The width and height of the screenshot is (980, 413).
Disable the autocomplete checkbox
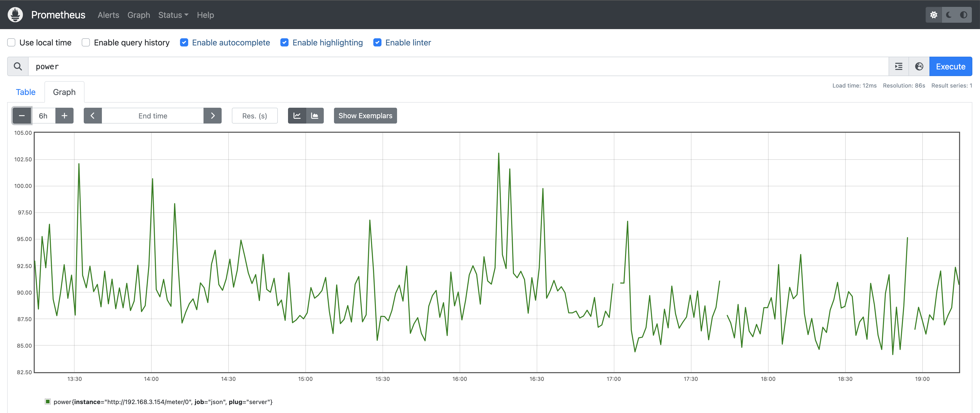click(184, 43)
